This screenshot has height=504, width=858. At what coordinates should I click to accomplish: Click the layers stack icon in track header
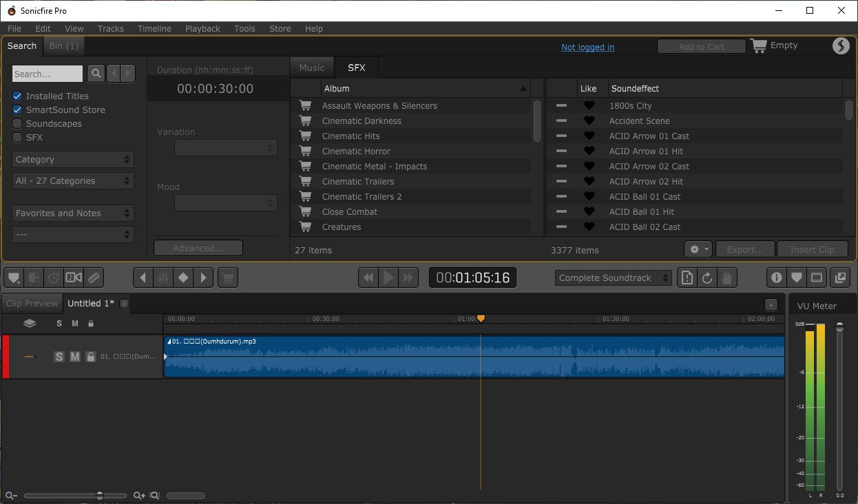pyautogui.click(x=30, y=323)
